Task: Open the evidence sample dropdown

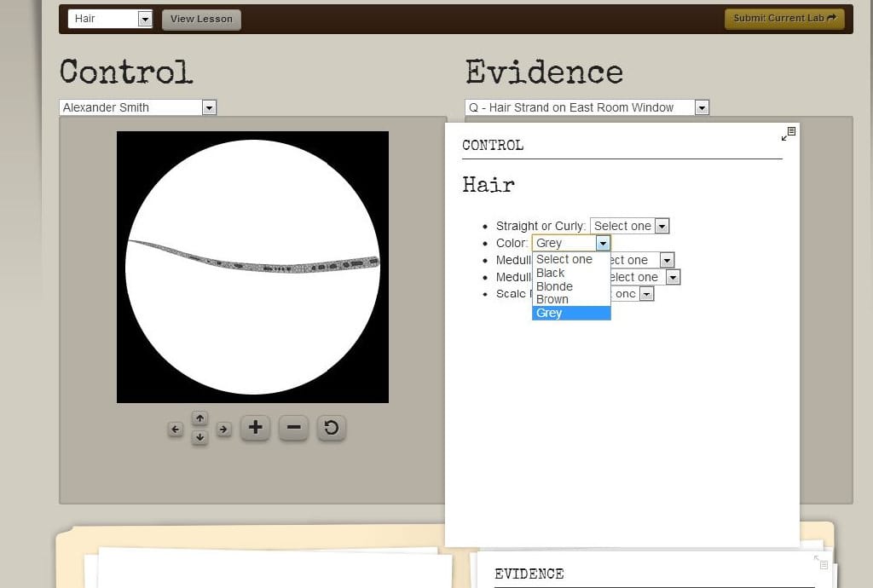Action: pyautogui.click(x=587, y=107)
